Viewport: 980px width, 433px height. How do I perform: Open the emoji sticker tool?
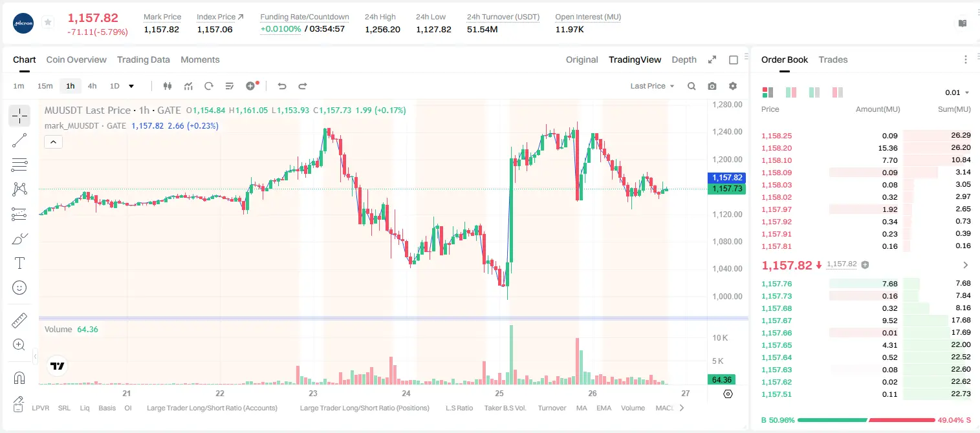pos(19,288)
